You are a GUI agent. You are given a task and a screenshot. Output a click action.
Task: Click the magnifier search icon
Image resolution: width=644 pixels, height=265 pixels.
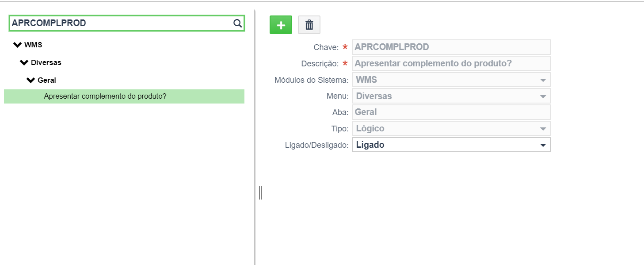237,23
